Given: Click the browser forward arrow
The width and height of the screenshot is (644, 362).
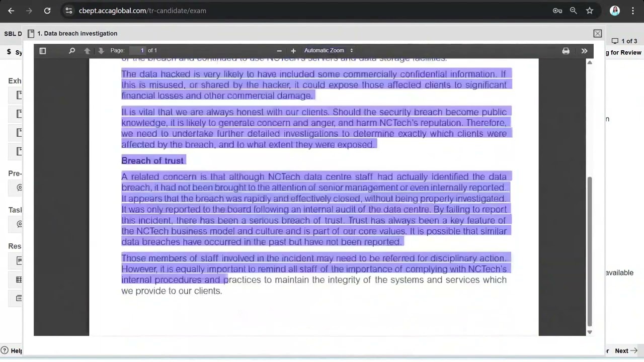Looking at the screenshot, I should tap(29, 11).
